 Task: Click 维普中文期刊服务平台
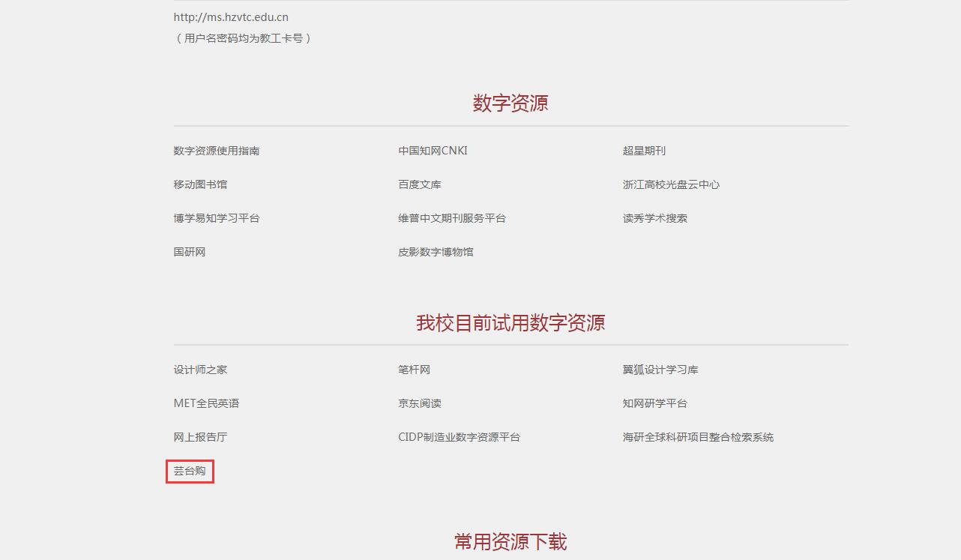pos(452,218)
